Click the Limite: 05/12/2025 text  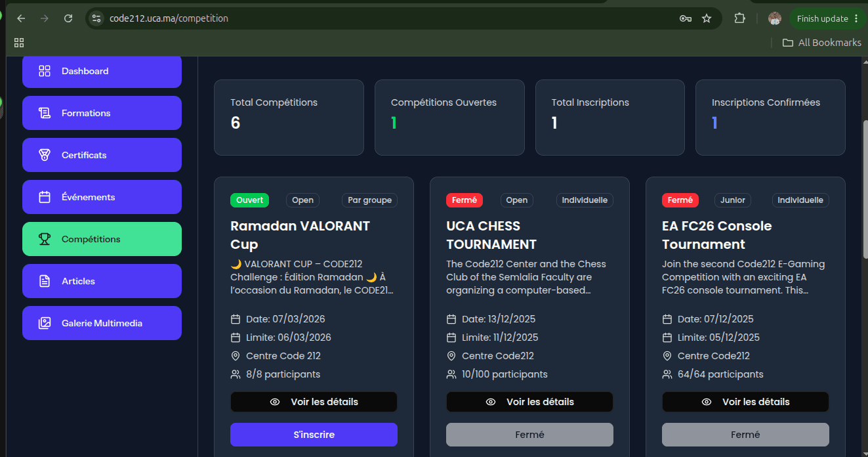point(718,337)
